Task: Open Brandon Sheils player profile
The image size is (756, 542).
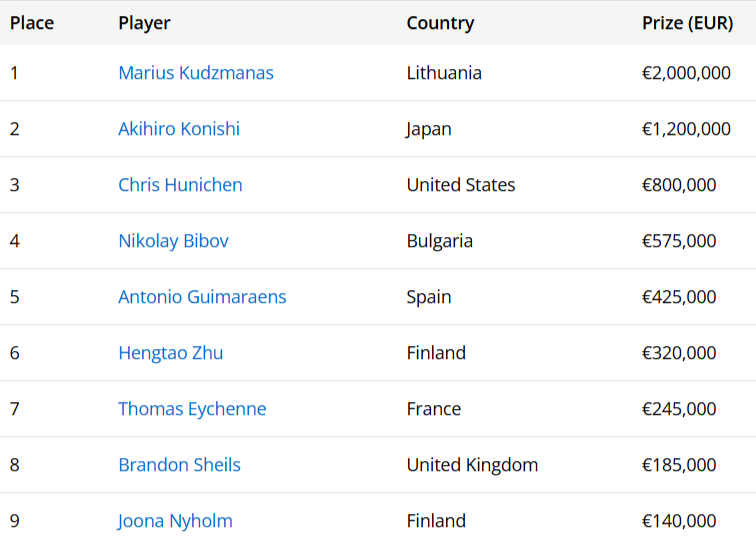Action: [x=179, y=465]
